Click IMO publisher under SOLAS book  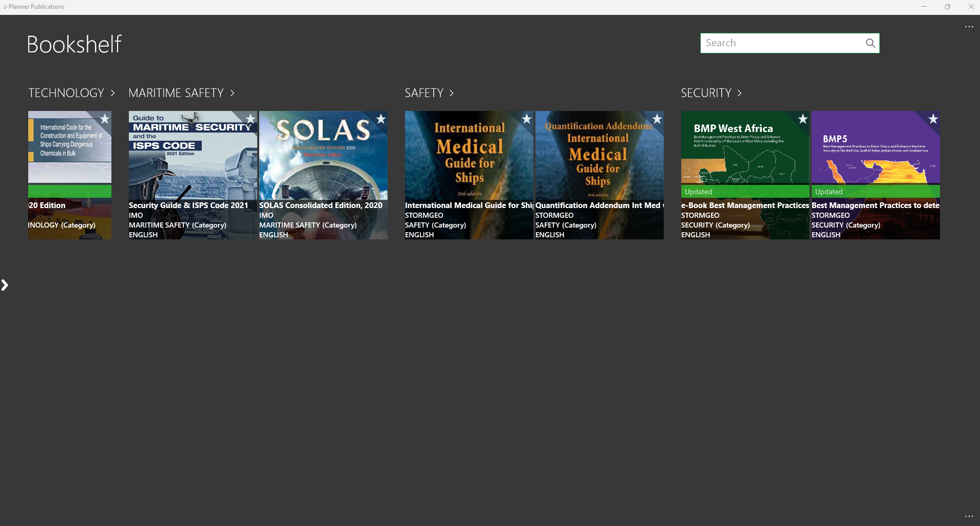[266, 215]
